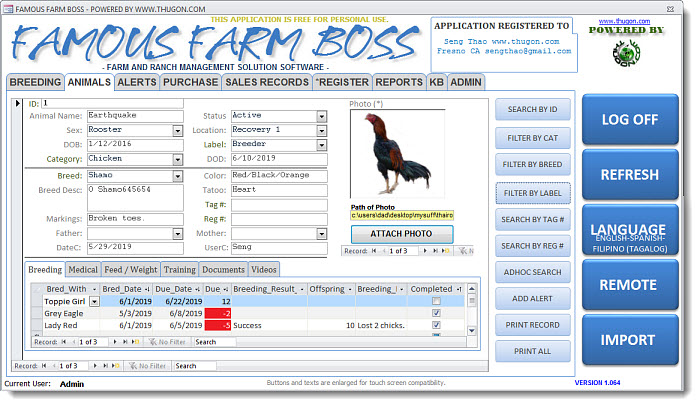The image size is (699, 406).
Task: Open the Status dropdown showing Active
Action: (321, 117)
